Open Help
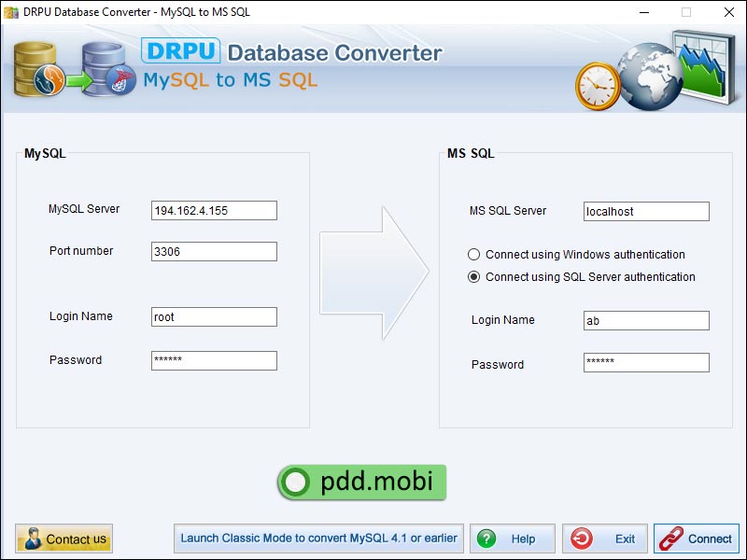 (512, 539)
